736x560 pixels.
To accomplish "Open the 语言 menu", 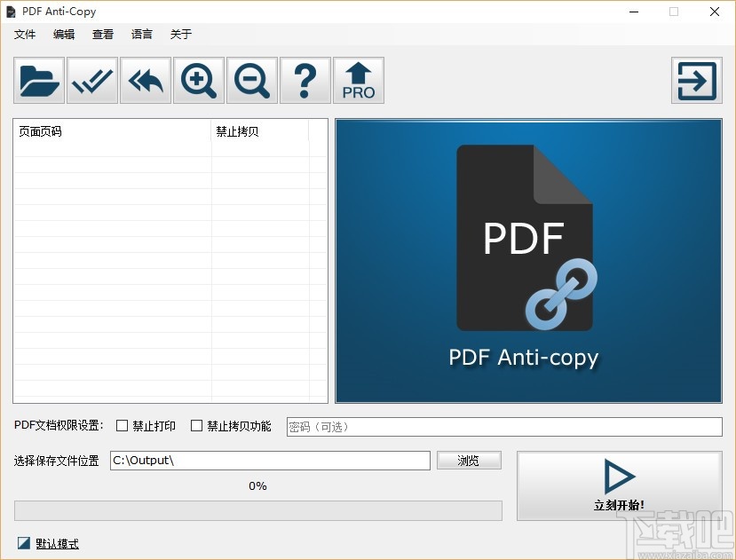I will [x=141, y=35].
